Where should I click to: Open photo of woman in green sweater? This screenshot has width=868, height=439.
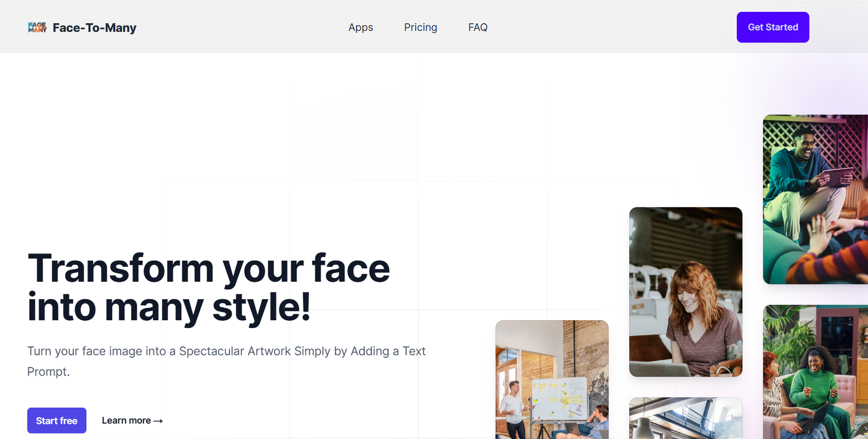(x=815, y=372)
